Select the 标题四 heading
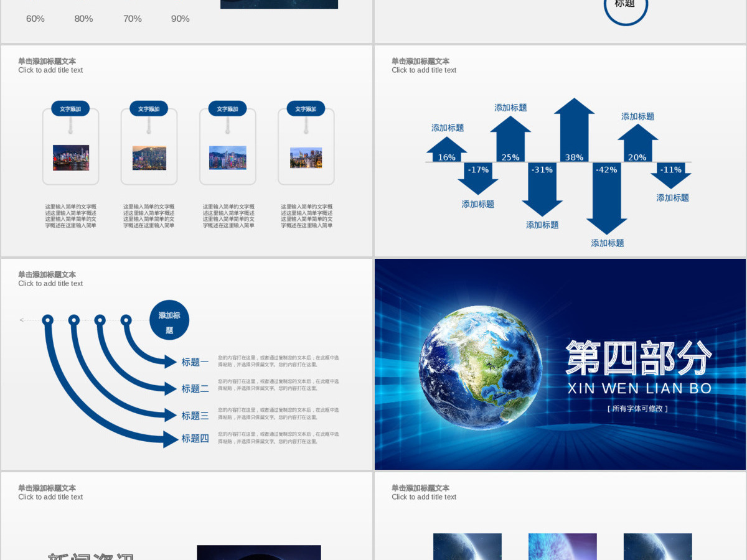 (x=195, y=438)
